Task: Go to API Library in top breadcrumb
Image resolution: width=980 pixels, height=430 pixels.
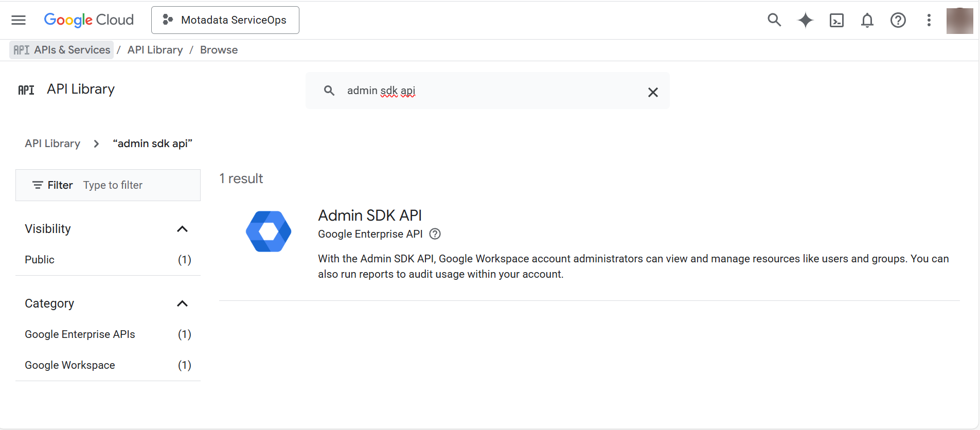Action: 155,50
